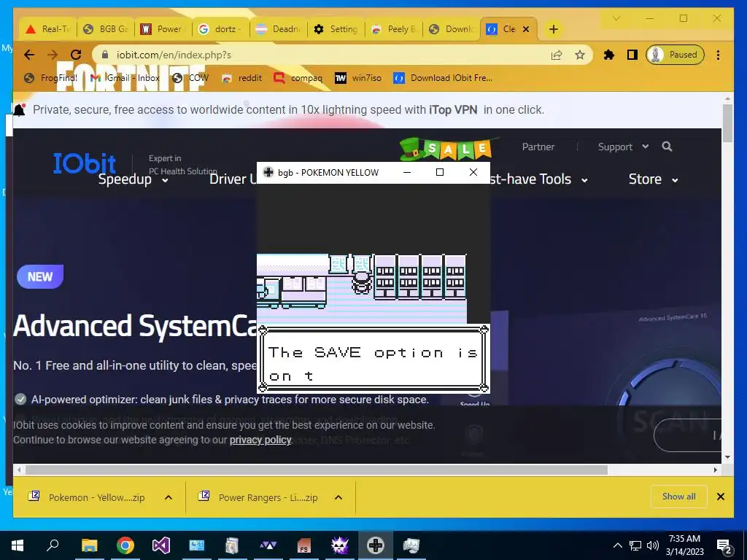The height and width of the screenshot is (560, 747).
Task: Click the horizontal page scrollbar
Action: (317, 470)
